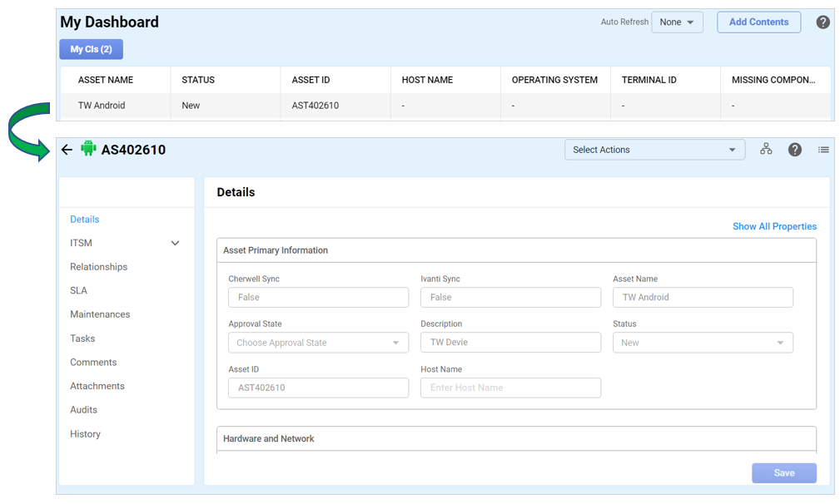Click the Add Contents button
Viewport: 840px width, 504px height.
(x=758, y=22)
